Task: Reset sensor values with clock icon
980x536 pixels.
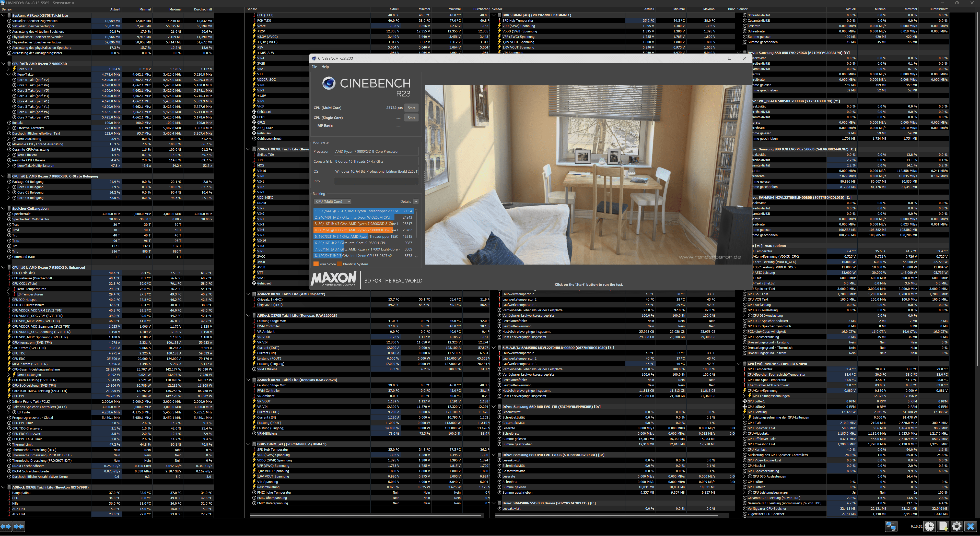Action: click(929, 526)
